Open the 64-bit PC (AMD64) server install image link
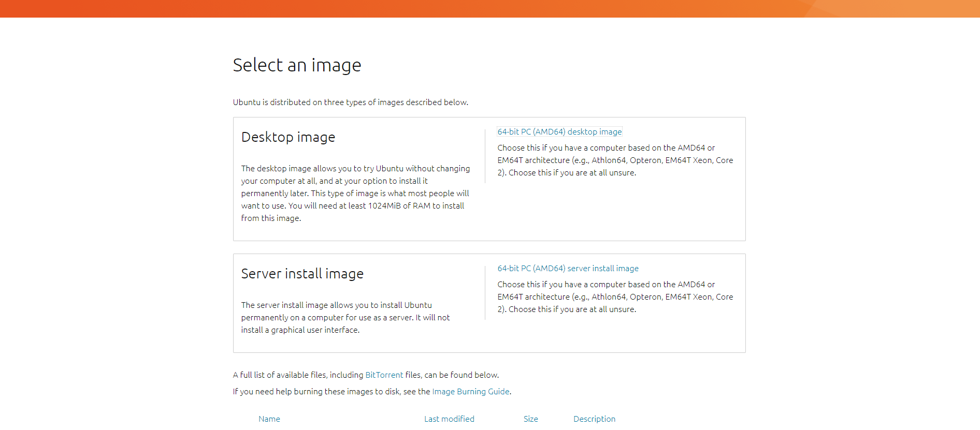The width and height of the screenshot is (980, 430). click(568, 269)
